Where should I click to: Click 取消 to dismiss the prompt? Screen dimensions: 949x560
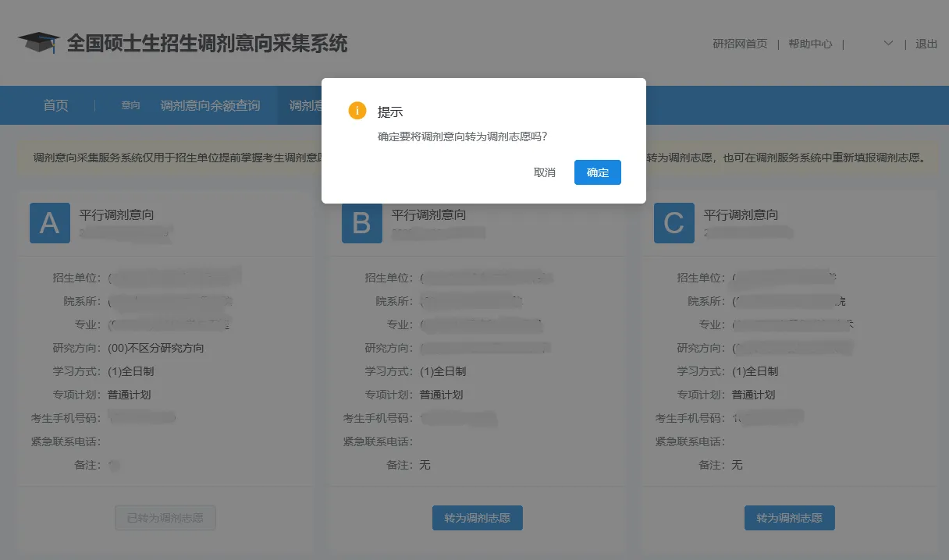[544, 172]
